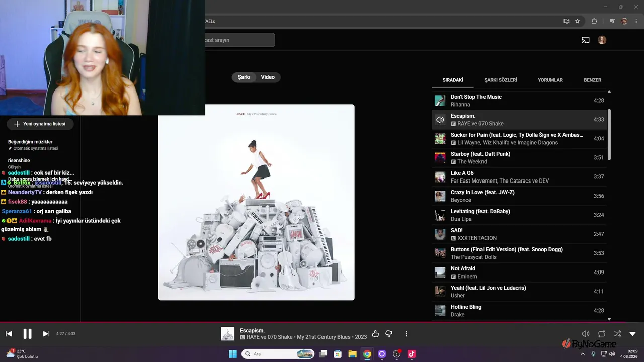This screenshot has height=362, width=644.
Task: Click the podcast search field
Action: point(239,40)
